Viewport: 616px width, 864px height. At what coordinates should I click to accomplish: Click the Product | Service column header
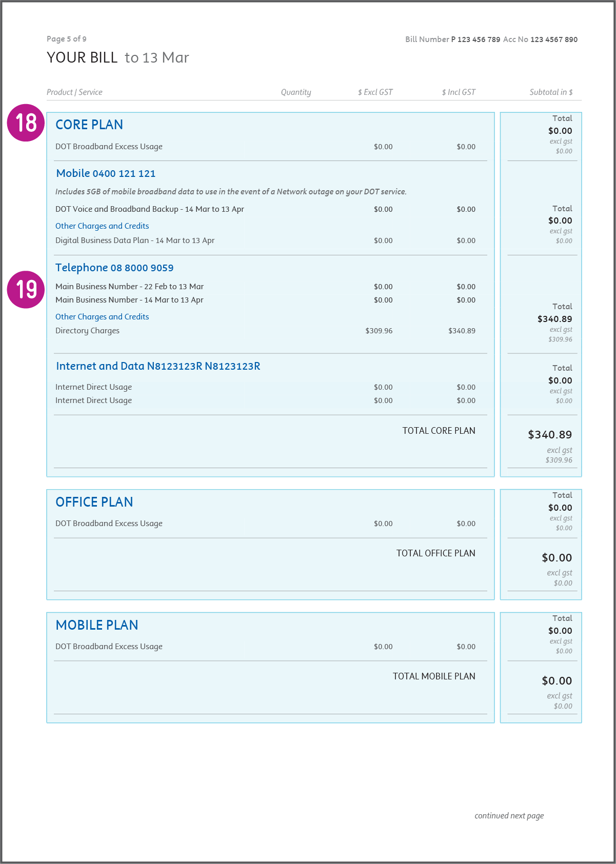74,92
